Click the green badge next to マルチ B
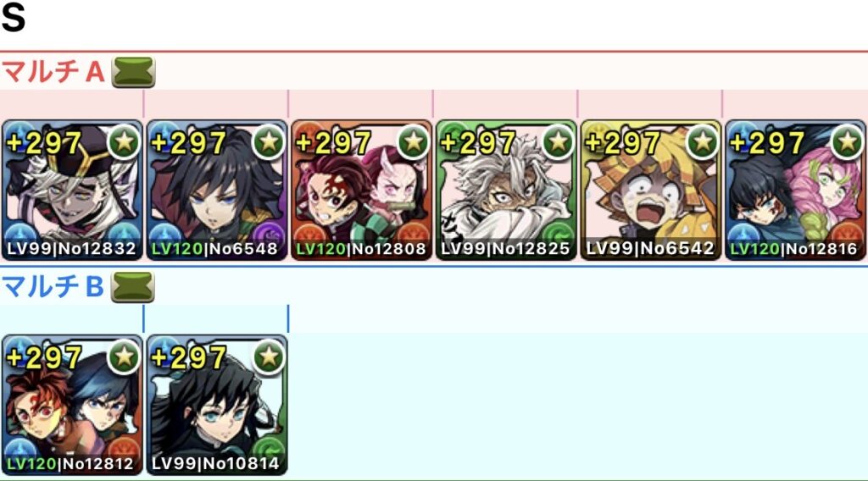 (x=133, y=287)
